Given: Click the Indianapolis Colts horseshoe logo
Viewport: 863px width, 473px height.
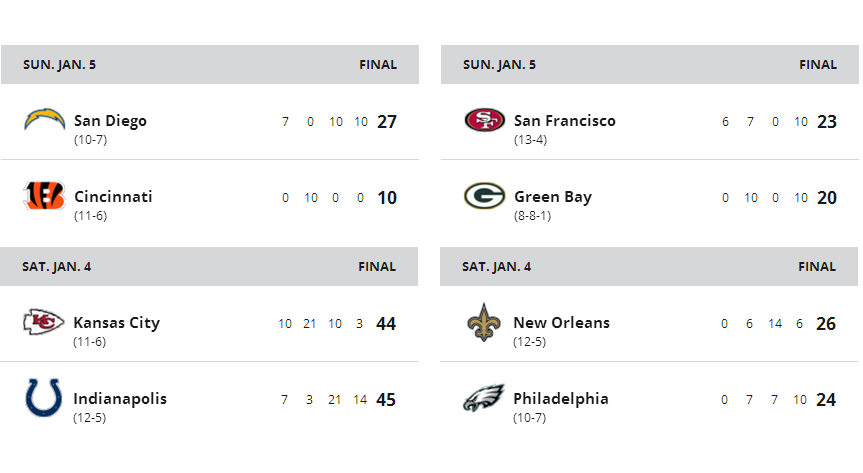Looking at the screenshot, I should point(43,397).
